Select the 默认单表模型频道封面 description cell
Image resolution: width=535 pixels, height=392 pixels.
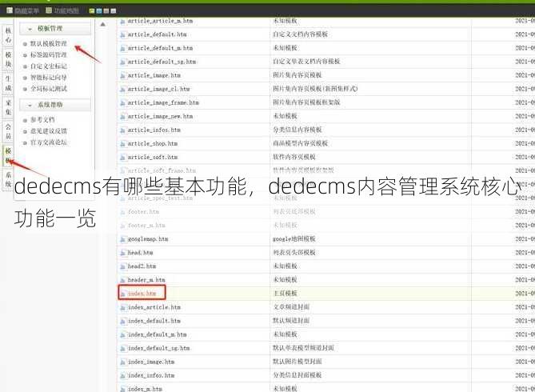click(x=303, y=348)
